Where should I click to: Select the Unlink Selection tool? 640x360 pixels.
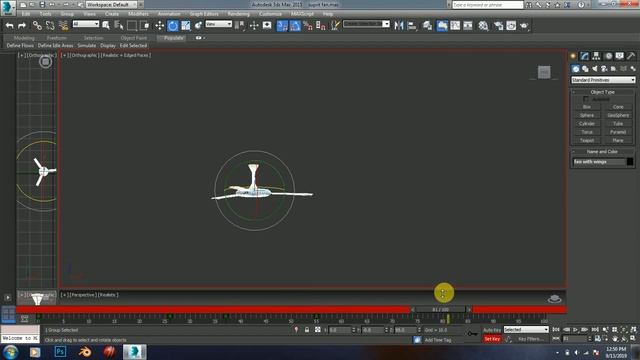tap(50, 26)
